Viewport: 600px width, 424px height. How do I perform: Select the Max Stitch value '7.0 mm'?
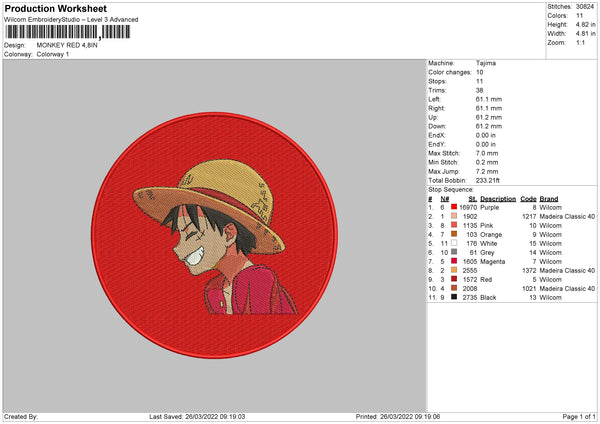tap(487, 153)
